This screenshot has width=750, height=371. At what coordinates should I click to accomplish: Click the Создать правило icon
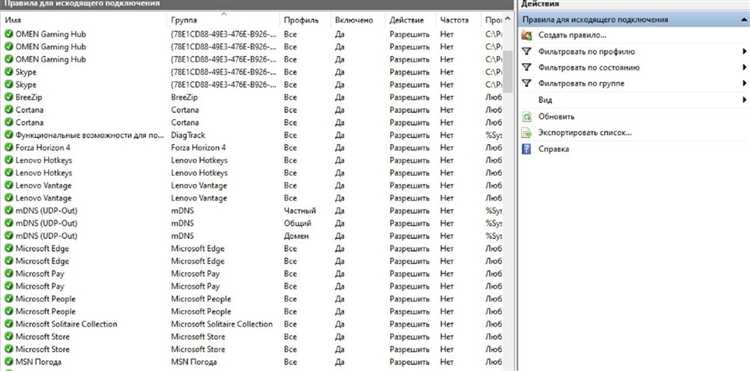click(527, 35)
